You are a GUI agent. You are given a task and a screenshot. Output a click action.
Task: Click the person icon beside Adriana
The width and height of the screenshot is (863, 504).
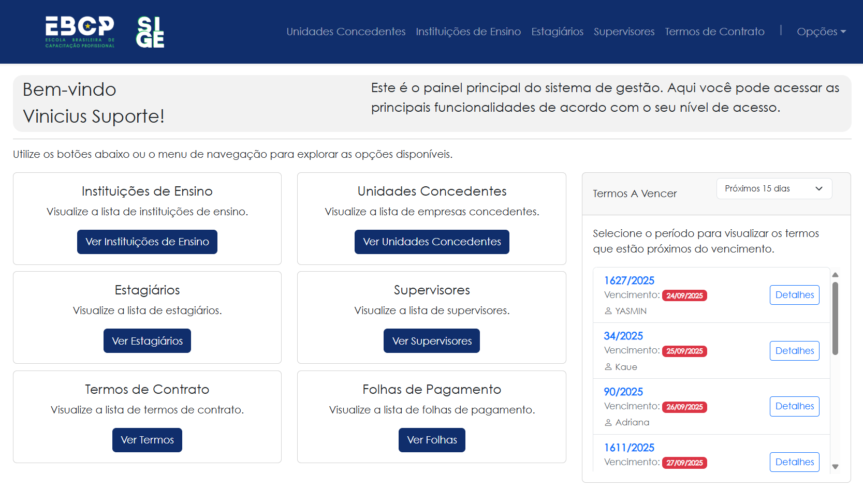pyautogui.click(x=608, y=422)
